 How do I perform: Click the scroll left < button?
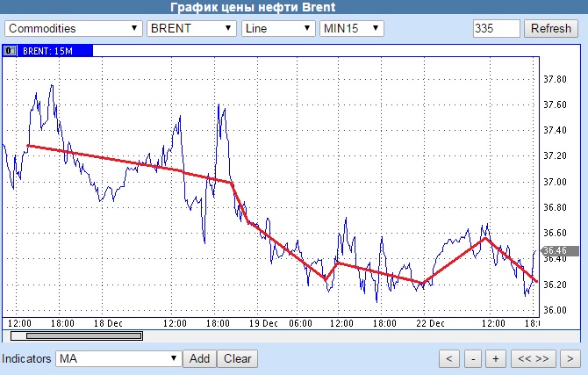pyautogui.click(x=448, y=359)
